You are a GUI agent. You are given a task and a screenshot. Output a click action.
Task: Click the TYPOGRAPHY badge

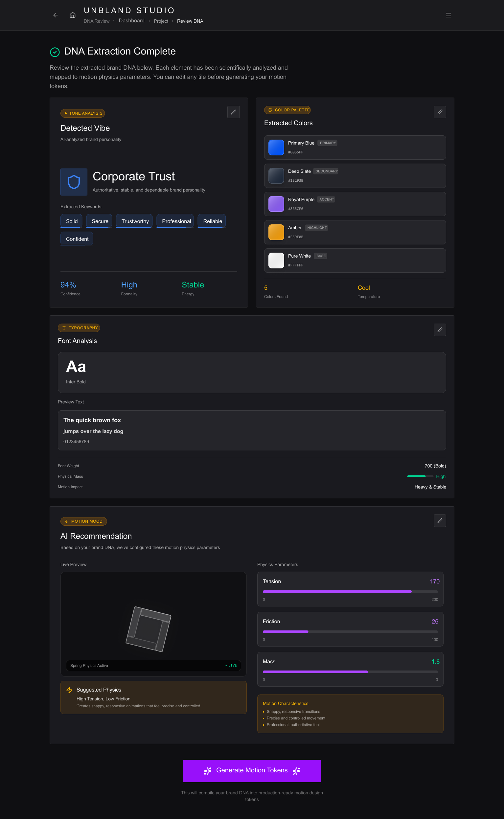[x=79, y=328]
